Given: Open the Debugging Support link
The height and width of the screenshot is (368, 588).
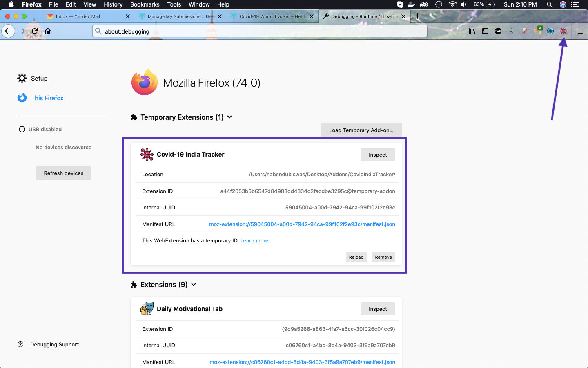Looking at the screenshot, I should (54, 344).
